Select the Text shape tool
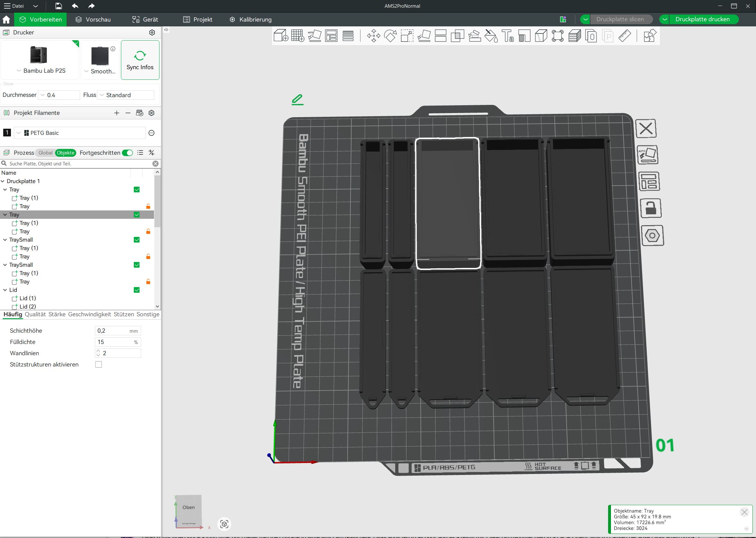The height and width of the screenshot is (538, 756). (x=507, y=35)
